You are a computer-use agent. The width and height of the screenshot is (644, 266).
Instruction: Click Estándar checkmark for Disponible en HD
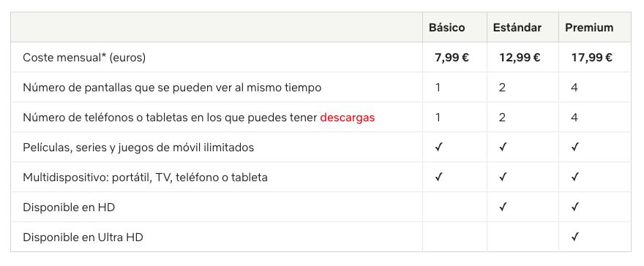[x=503, y=207]
